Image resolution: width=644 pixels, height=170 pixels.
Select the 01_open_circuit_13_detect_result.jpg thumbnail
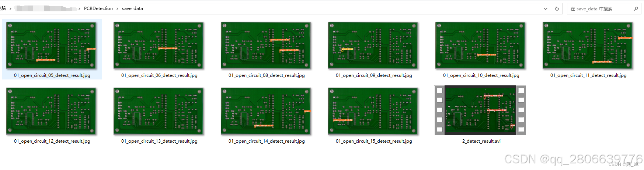159,111
